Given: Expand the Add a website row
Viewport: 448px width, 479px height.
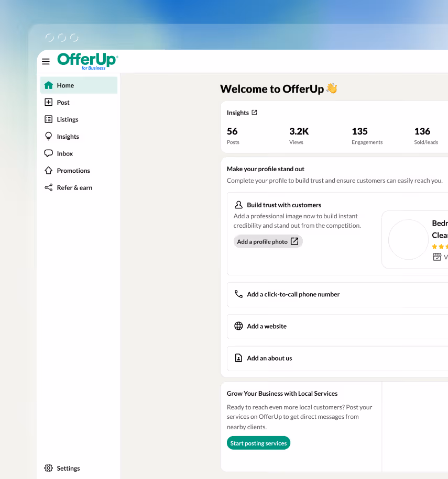Looking at the screenshot, I should (x=337, y=326).
